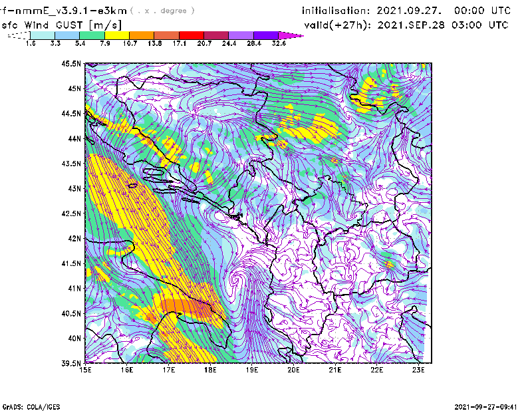532x411 pixels.
Task: Click the yellow legend swatch (7.9–10.7)
Action: 117,35
